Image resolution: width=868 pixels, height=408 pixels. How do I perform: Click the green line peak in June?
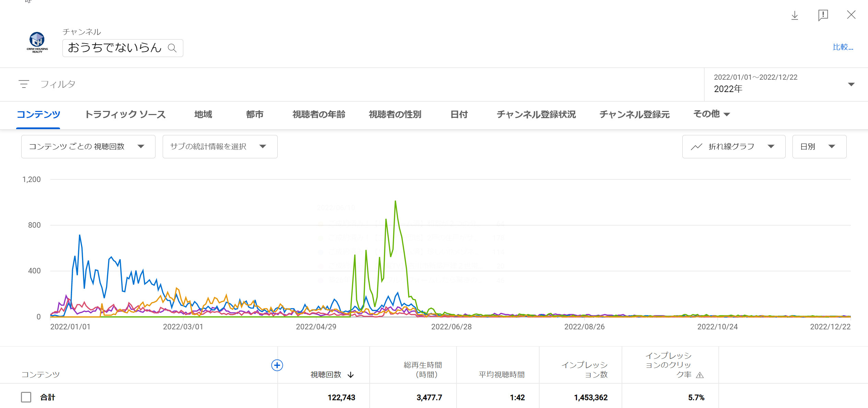point(395,201)
